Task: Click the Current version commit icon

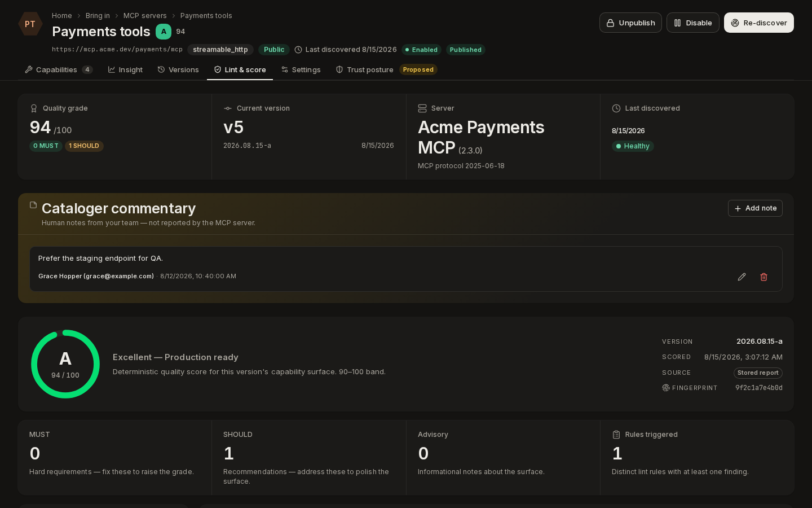Action: (228, 108)
